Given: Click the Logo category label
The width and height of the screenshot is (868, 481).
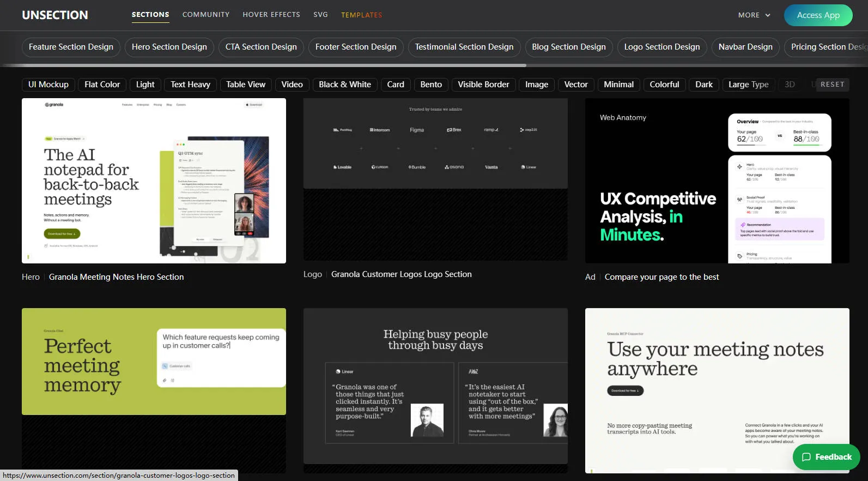Looking at the screenshot, I should 313,274.
